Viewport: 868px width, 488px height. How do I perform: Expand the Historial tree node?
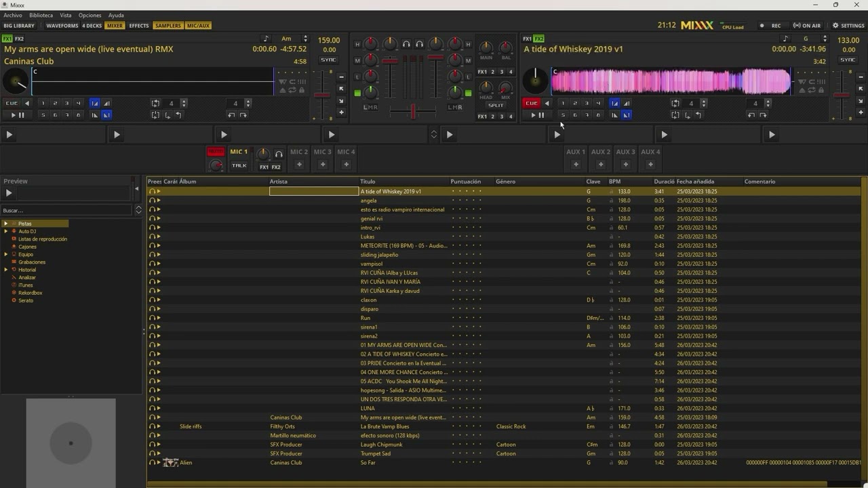point(5,270)
